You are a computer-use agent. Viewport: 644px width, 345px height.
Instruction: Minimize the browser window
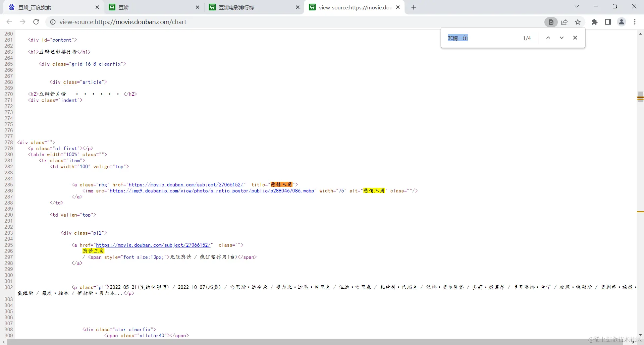point(596,7)
